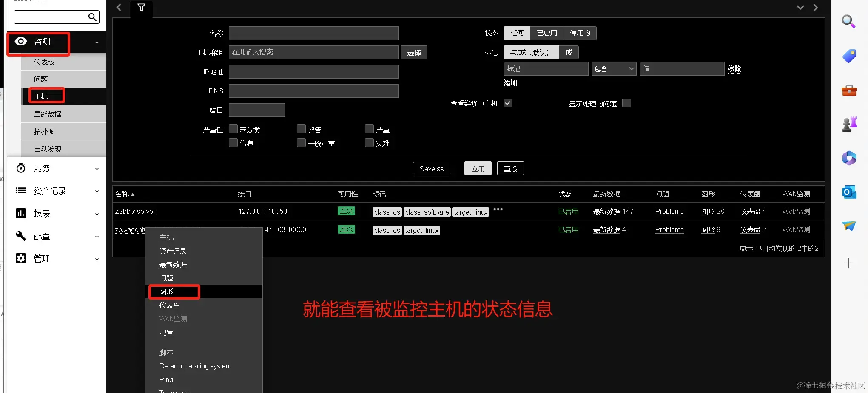This screenshot has height=393, width=868.
Task: Open the chess games sidebar icon
Action: pos(849,124)
